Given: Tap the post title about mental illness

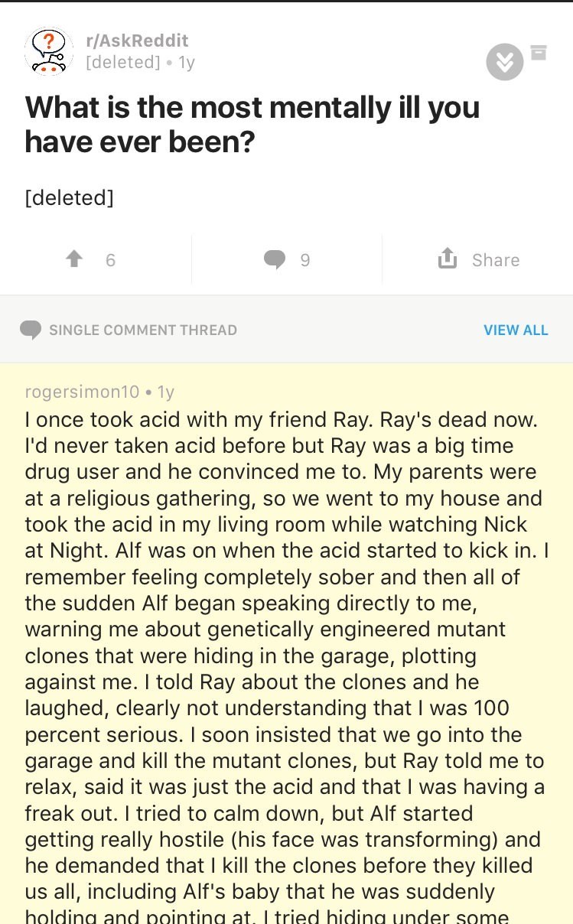Looking at the screenshot, I should point(252,124).
